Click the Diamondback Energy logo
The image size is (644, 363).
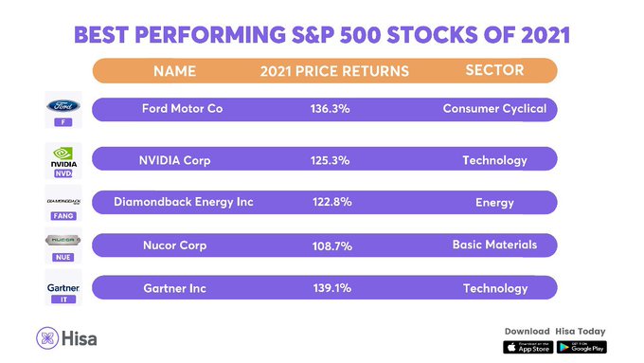[x=63, y=202]
